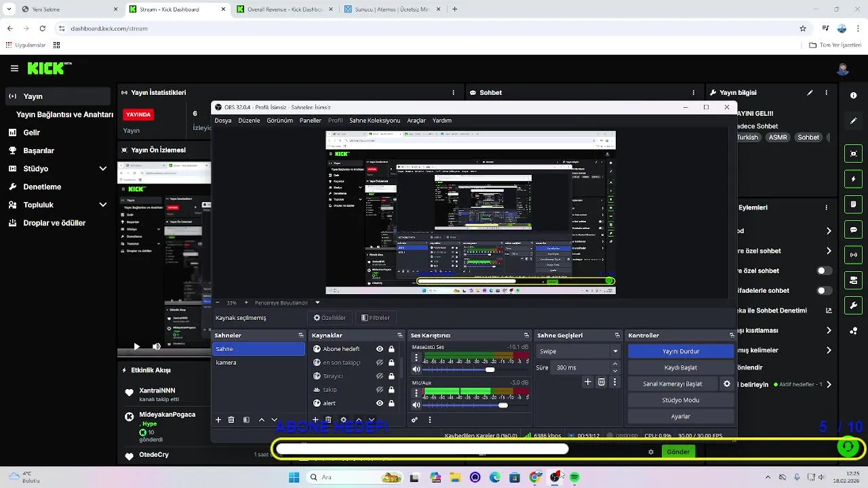Open advanced audio gear in Ses Karıştırıcı

pos(415,420)
